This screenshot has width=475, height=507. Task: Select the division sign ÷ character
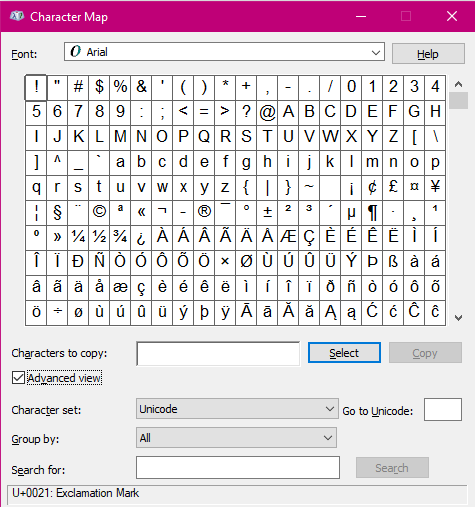(57, 313)
